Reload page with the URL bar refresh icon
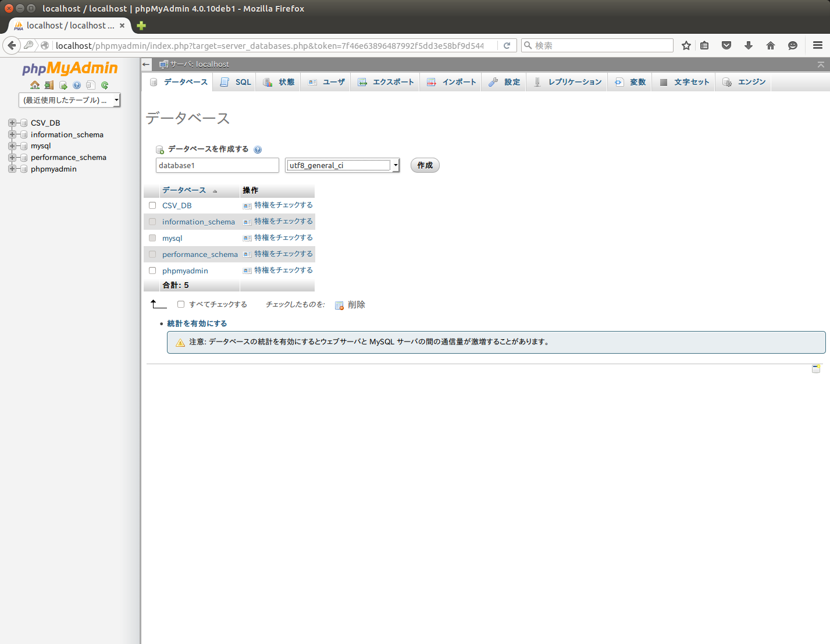Screen dimensions: 830x644 point(507,45)
